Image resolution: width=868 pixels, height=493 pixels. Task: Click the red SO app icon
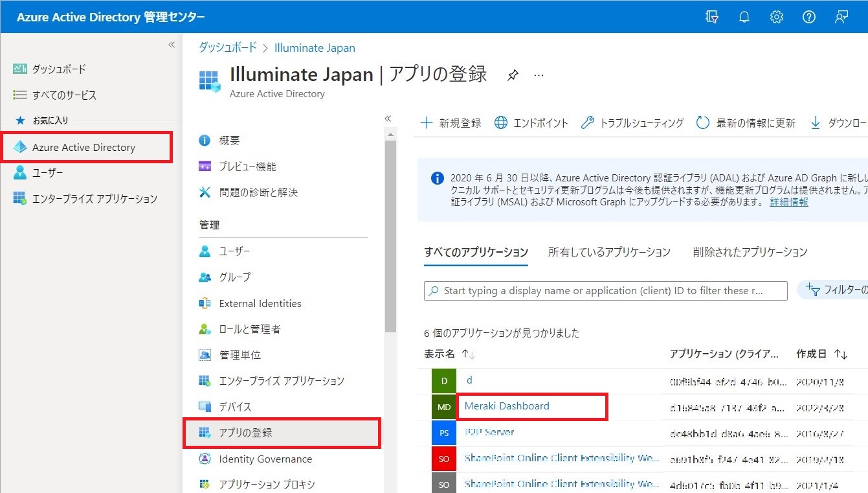click(444, 459)
